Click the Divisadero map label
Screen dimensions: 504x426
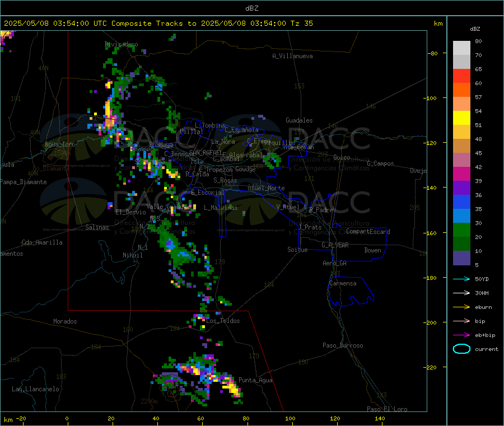pos(121,44)
